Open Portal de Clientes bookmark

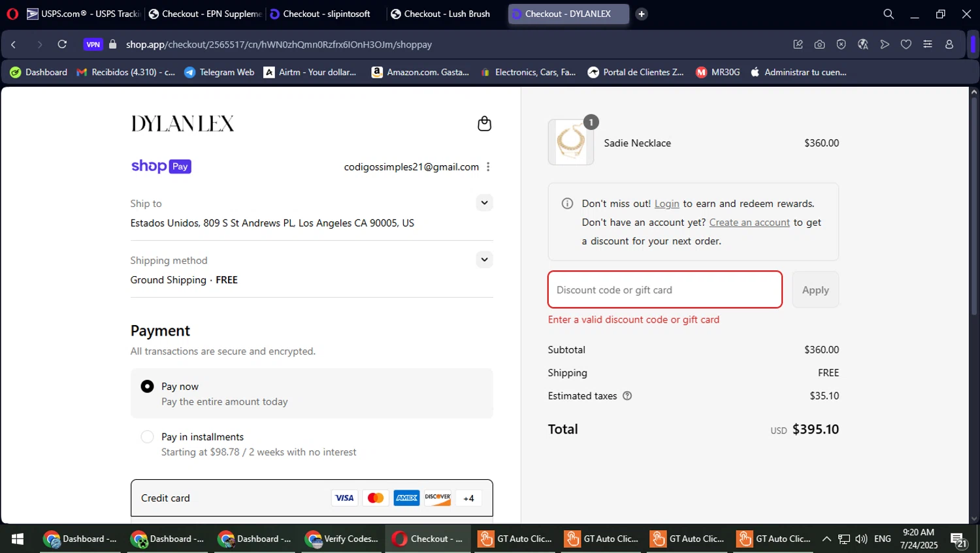636,72
